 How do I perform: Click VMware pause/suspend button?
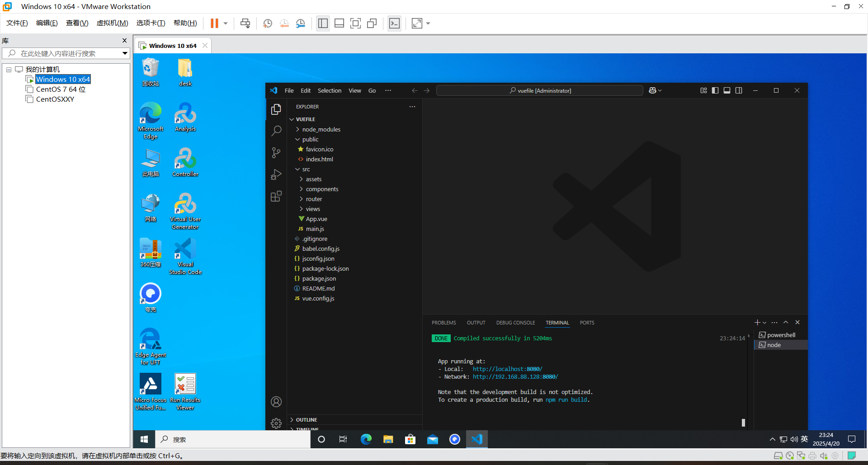pyautogui.click(x=214, y=23)
